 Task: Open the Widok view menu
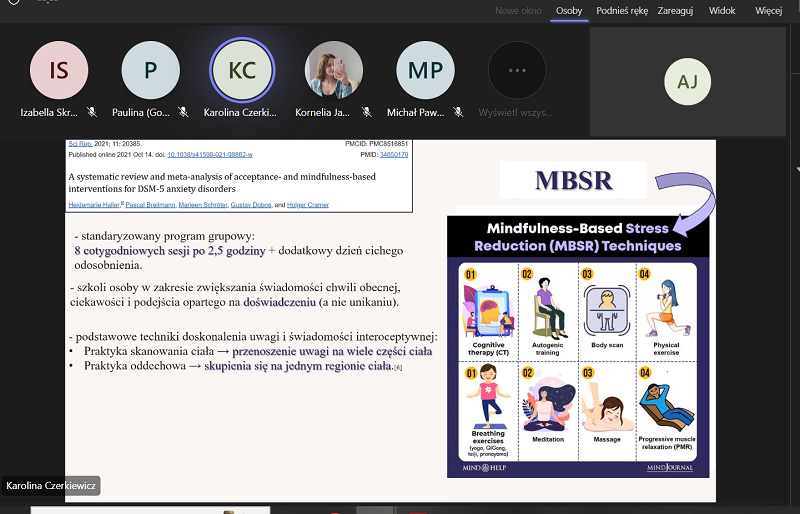(722, 10)
